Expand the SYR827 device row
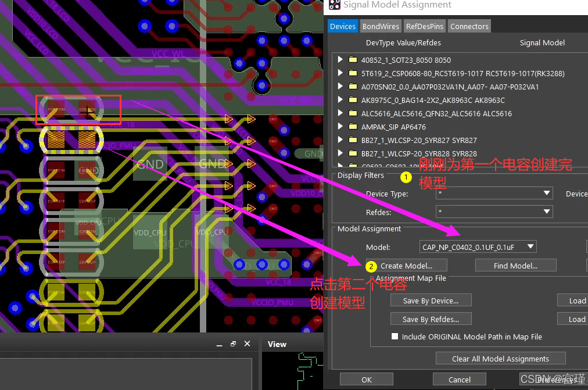Image resolution: width=588 pixels, height=390 pixels. tap(340, 140)
